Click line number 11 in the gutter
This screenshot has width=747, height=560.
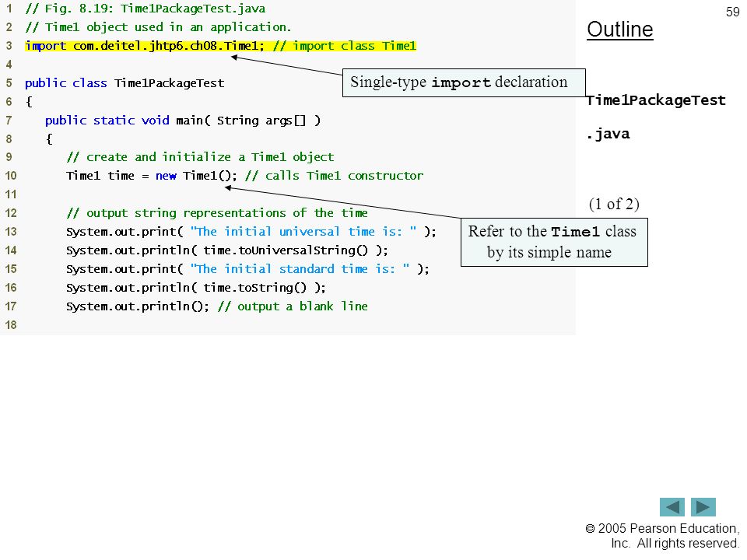(x=10, y=194)
